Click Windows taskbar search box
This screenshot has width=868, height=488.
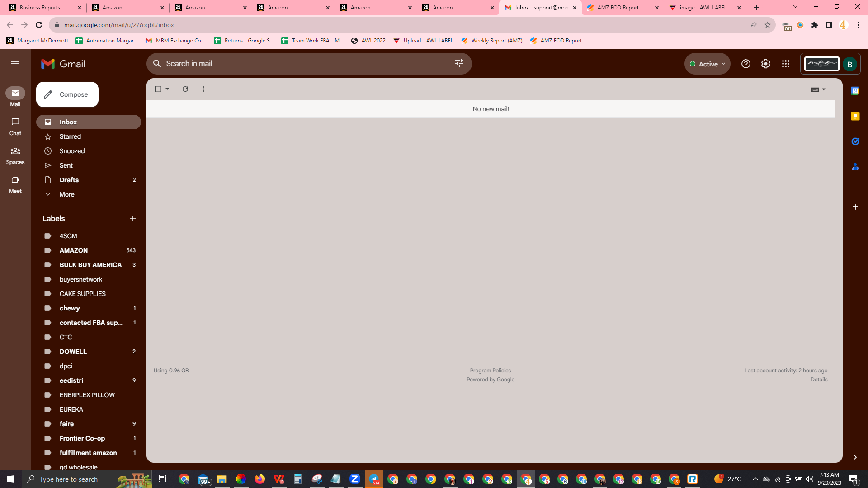click(x=87, y=479)
